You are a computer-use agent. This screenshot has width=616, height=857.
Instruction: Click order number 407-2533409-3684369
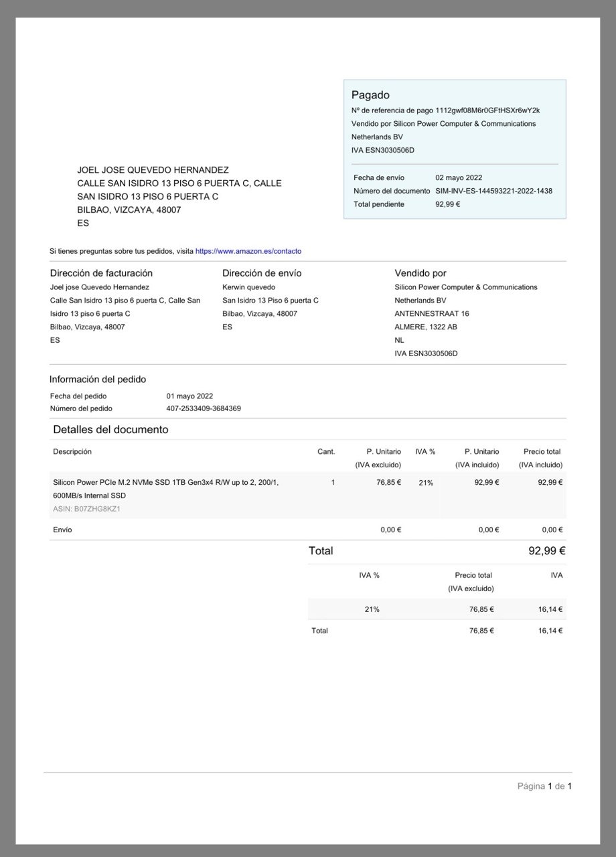point(204,408)
